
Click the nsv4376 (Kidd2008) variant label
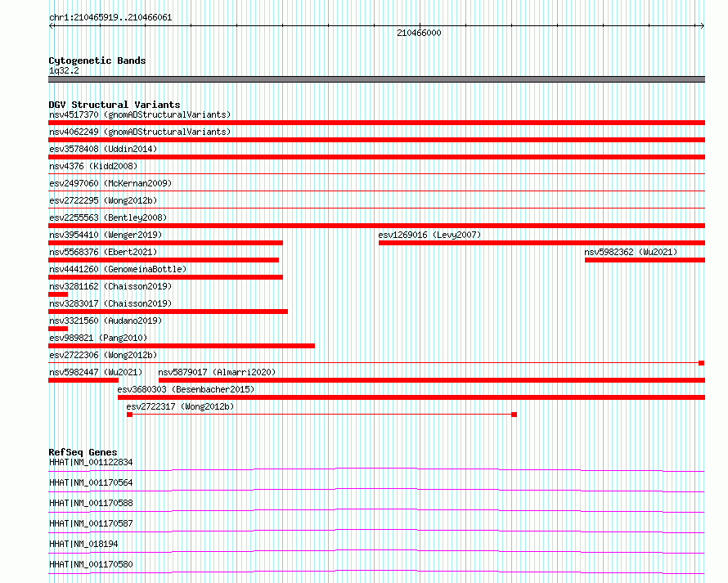(x=93, y=166)
